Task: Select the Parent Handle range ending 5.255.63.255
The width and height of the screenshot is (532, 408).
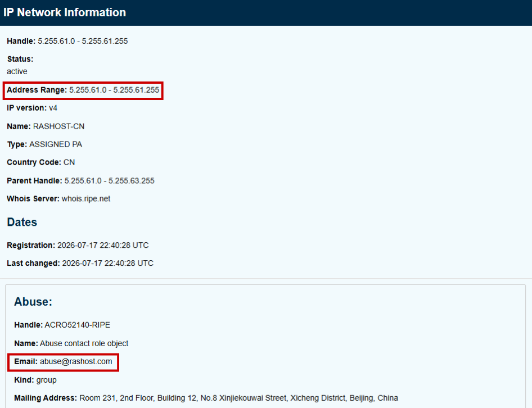Action: coord(109,181)
